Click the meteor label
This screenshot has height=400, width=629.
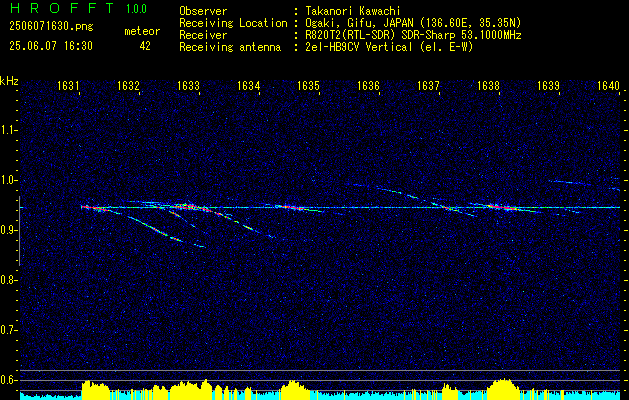(142, 31)
